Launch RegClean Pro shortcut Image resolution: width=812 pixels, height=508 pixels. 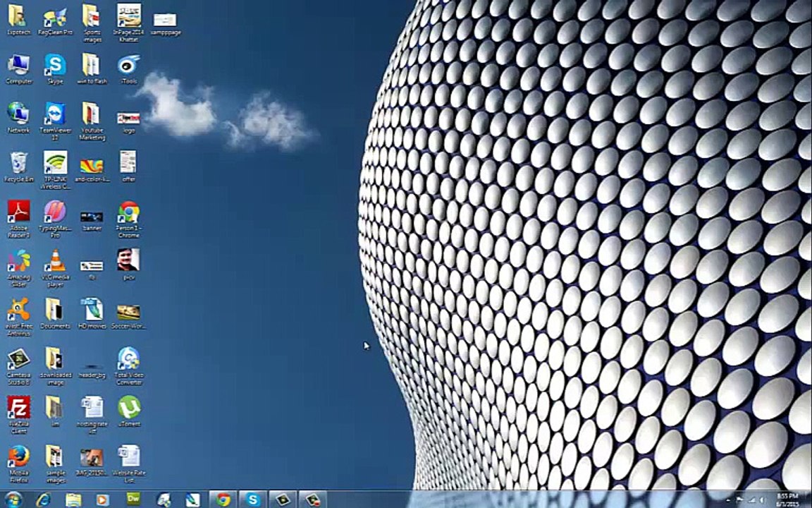[x=55, y=20]
